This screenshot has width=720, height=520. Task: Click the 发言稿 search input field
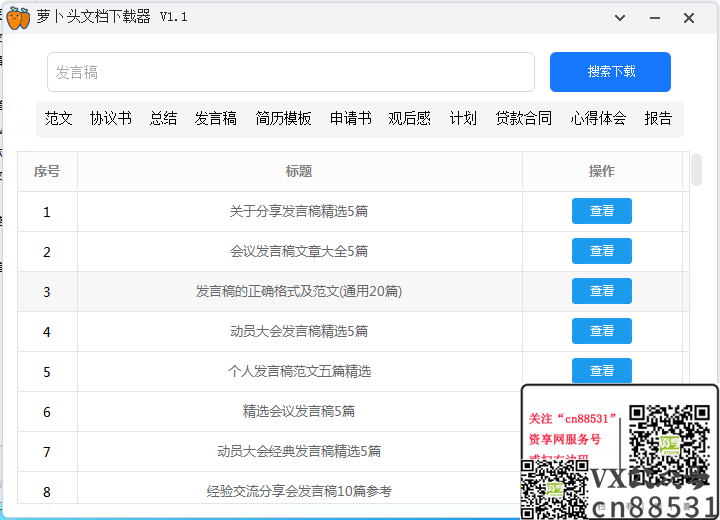coord(290,72)
